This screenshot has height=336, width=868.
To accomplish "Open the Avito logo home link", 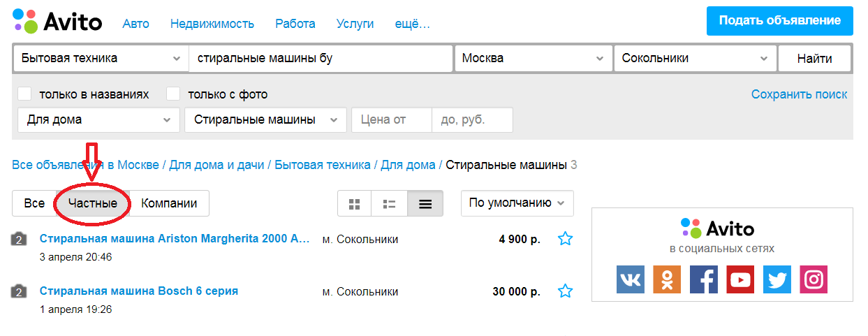I will pyautogui.click(x=57, y=22).
